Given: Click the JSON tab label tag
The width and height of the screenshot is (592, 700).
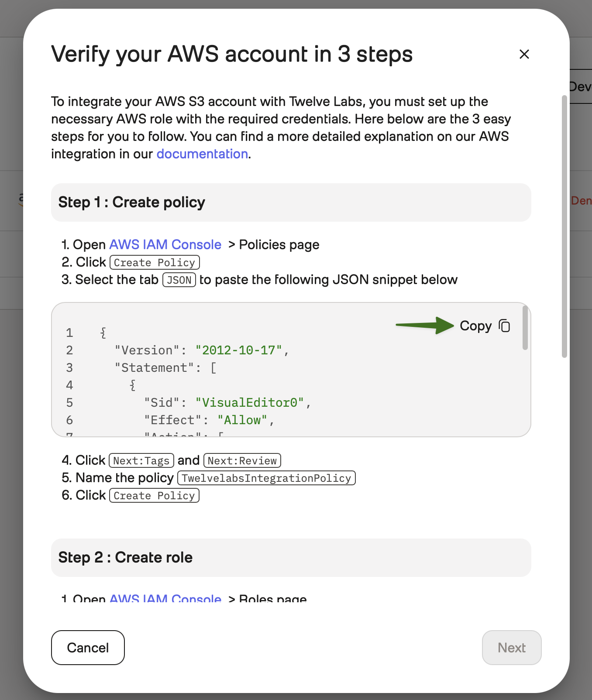Looking at the screenshot, I should 179,280.
